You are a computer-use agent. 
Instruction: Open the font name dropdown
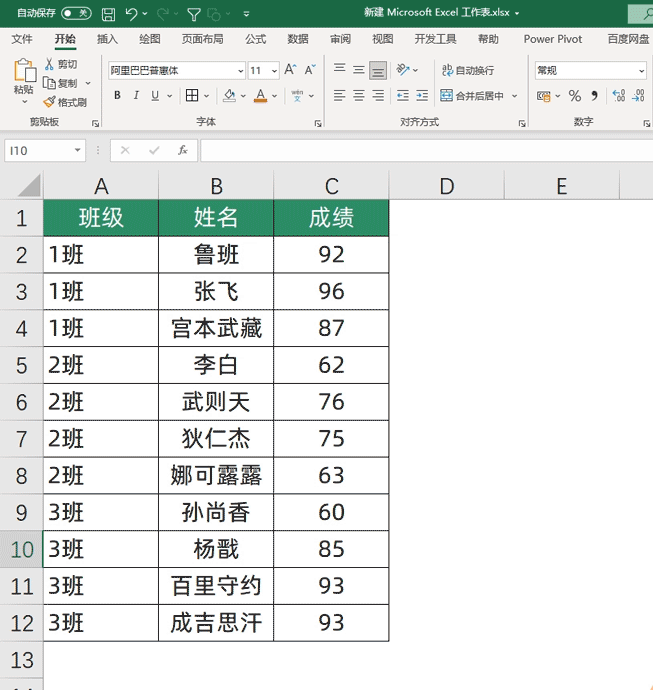click(240, 71)
